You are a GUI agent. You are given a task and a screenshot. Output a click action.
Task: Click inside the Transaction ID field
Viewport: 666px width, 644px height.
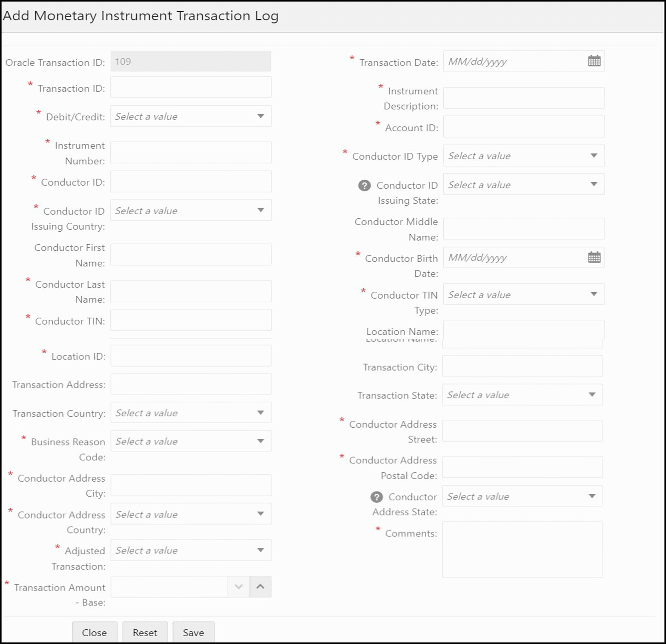pyautogui.click(x=190, y=87)
